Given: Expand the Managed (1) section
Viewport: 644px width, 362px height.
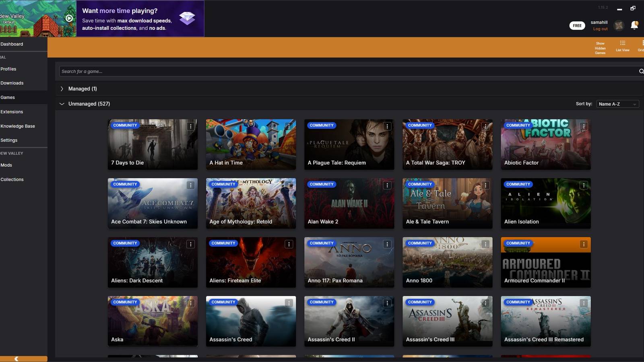Looking at the screenshot, I should point(62,88).
